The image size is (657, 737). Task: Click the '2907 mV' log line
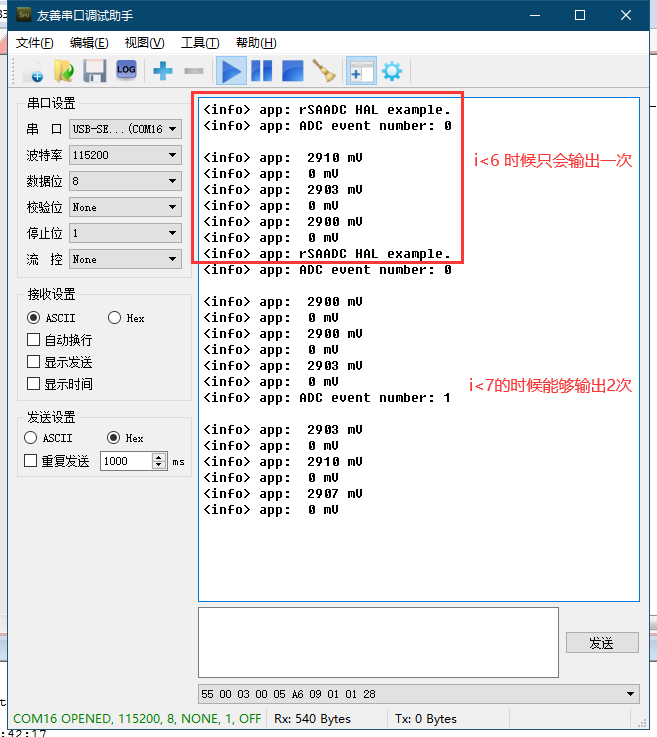(x=283, y=494)
